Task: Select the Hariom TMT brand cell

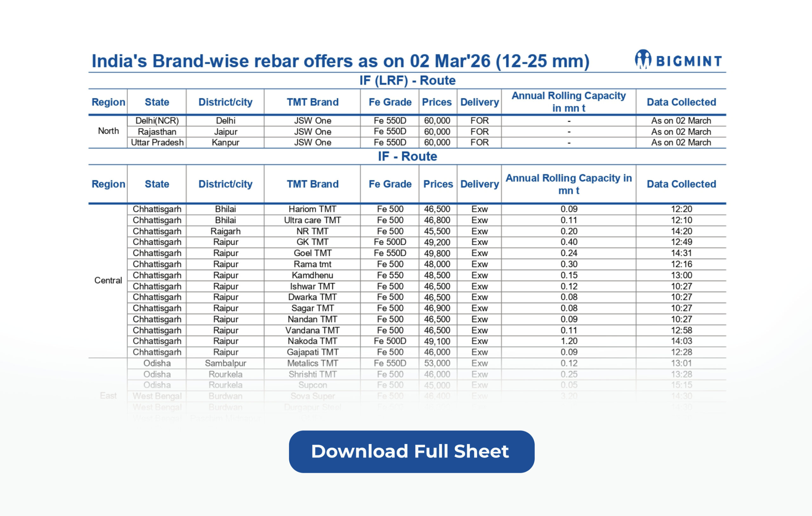Action: pyautogui.click(x=312, y=209)
